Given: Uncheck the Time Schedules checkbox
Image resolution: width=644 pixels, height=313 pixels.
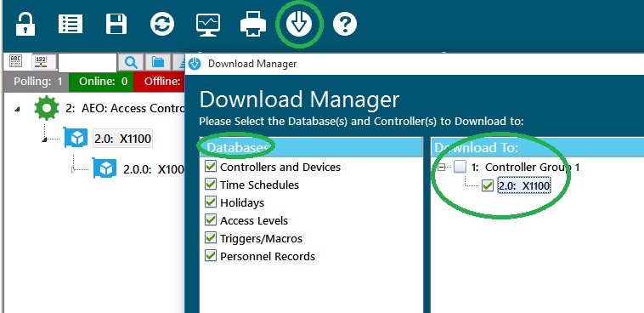Looking at the screenshot, I should click(211, 184).
